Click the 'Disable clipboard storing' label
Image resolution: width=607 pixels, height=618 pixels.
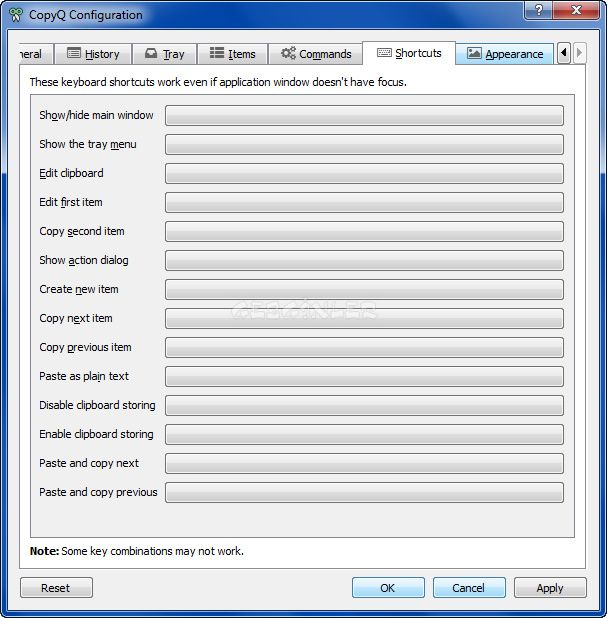click(97, 405)
